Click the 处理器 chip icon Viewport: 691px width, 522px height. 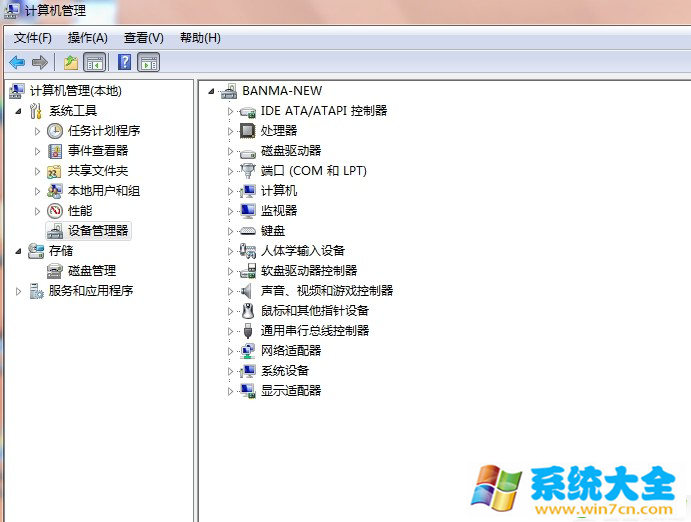click(x=247, y=131)
